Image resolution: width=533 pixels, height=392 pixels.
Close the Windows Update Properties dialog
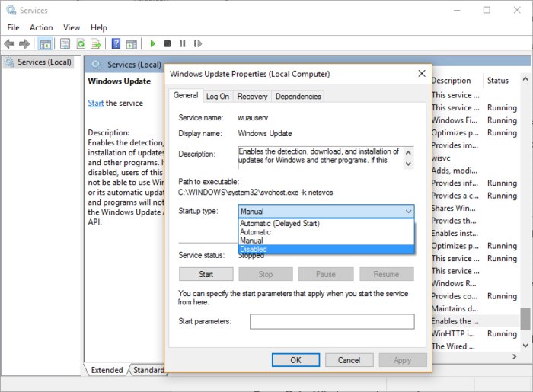pyautogui.click(x=422, y=73)
